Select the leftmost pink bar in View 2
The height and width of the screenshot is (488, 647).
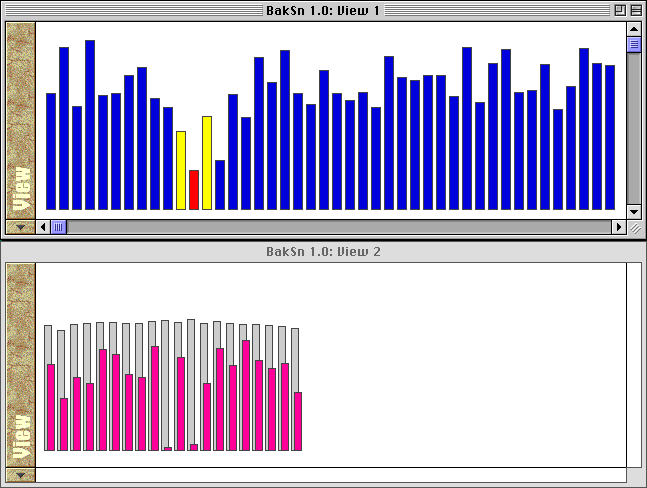[x=51, y=407]
